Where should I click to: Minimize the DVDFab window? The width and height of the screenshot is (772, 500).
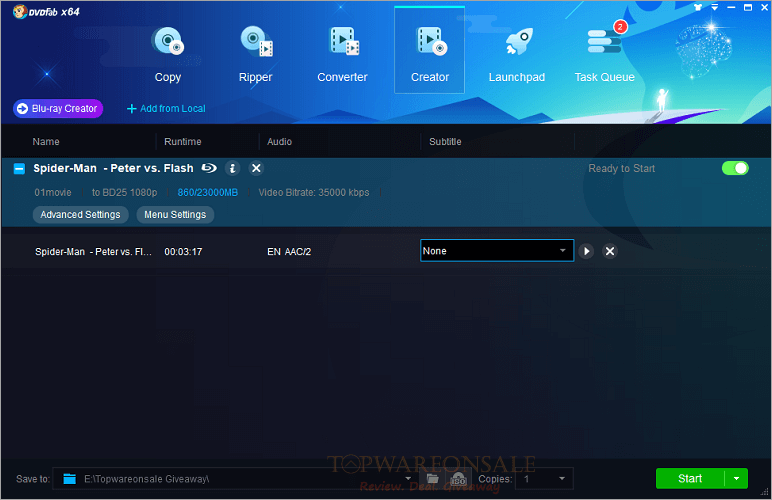coord(731,7)
